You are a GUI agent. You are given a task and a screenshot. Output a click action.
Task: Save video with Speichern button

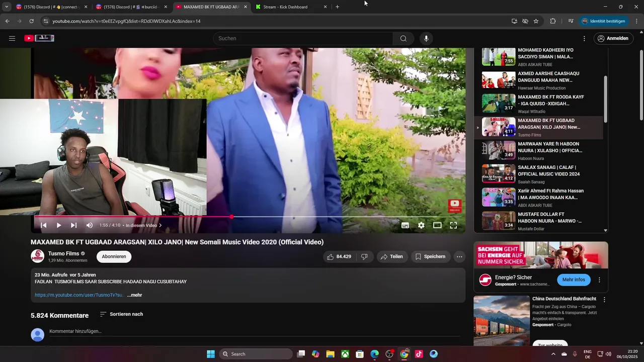coord(430,256)
